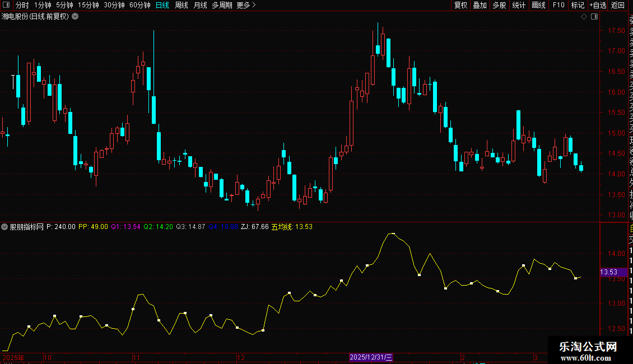Click the 返回 back button
633x364 pixels.
(618, 5)
